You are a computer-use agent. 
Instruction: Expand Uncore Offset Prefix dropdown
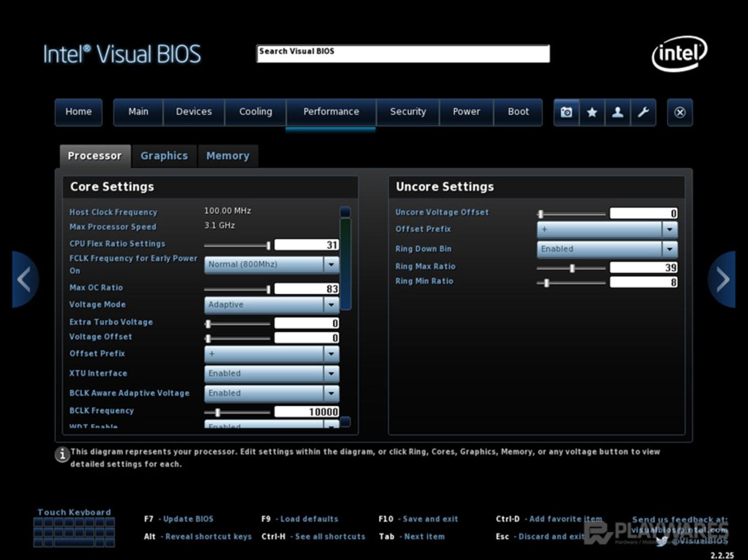click(607, 229)
